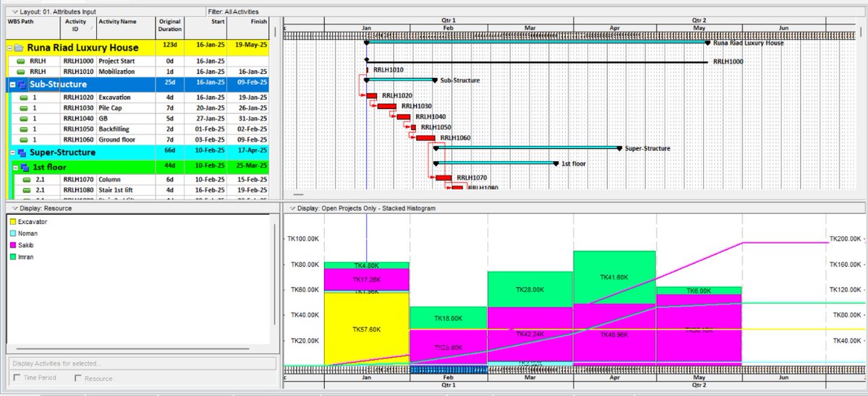Click the Filter: All Activities label
868x396 pixels.
[232, 12]
